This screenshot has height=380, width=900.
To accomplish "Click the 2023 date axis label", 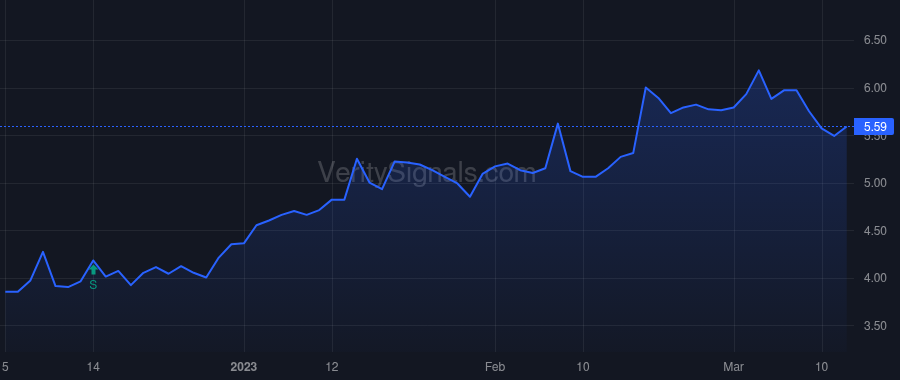I will 244,367.
